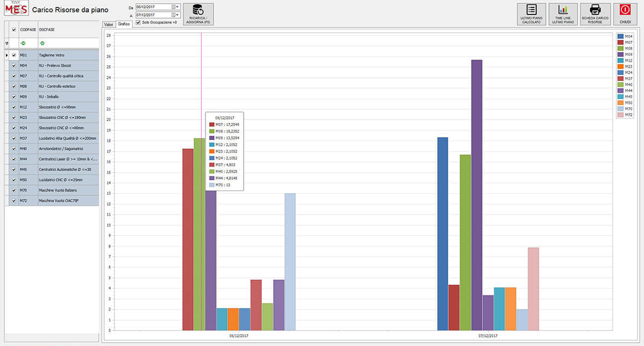Click the CODFASE column filter icon
The image size is (644, 346).
[x=23, y=43]
